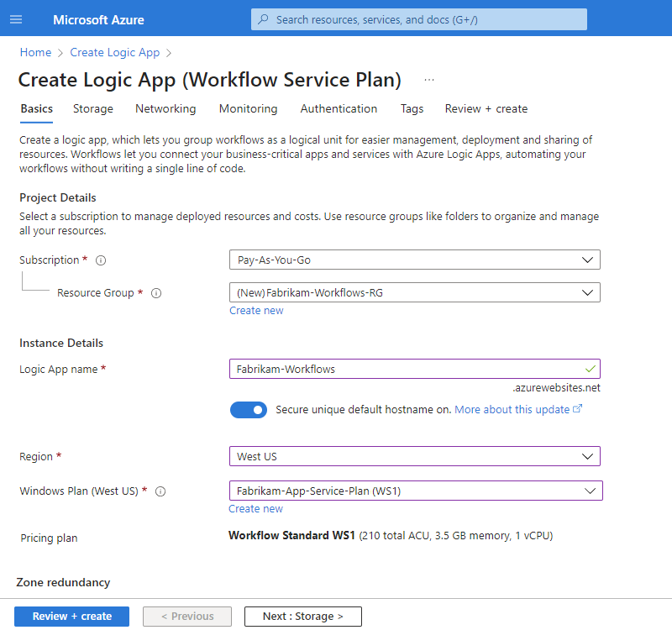Show Windows Plan info tooltip icon
Viewport: 672px width, 630px height.
point(160,491)
